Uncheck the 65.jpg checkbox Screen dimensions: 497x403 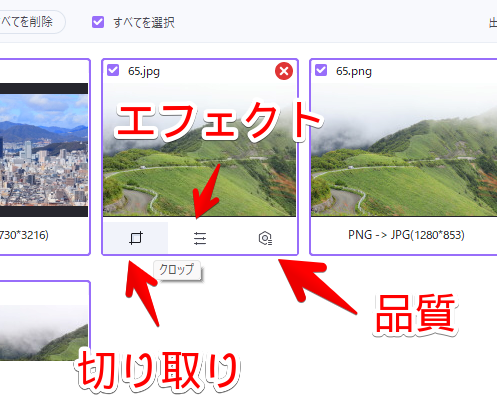click(x=113, y=70)
